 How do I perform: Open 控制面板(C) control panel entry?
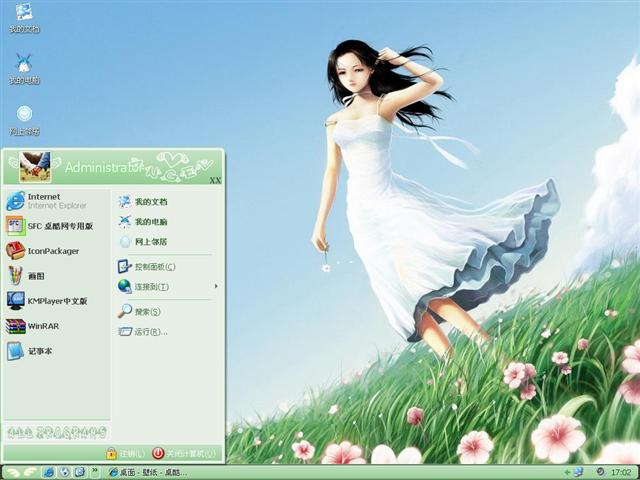[147, 267]
